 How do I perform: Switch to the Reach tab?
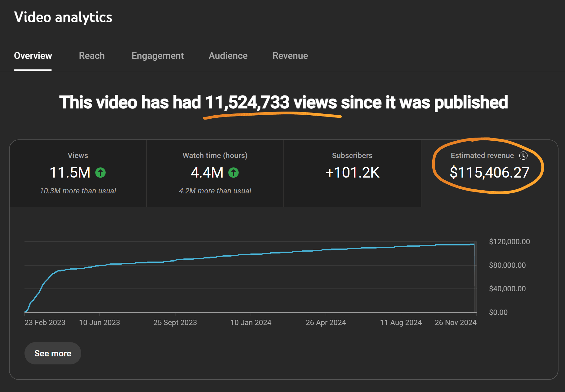click(x=91, y=56)
